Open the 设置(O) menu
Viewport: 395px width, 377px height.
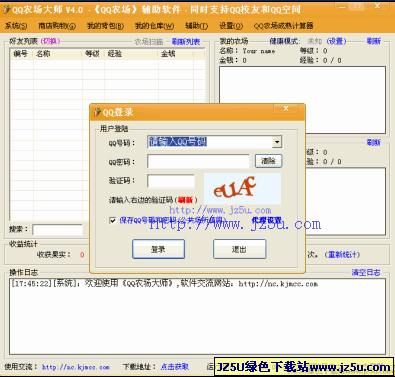tap(231, 26)
